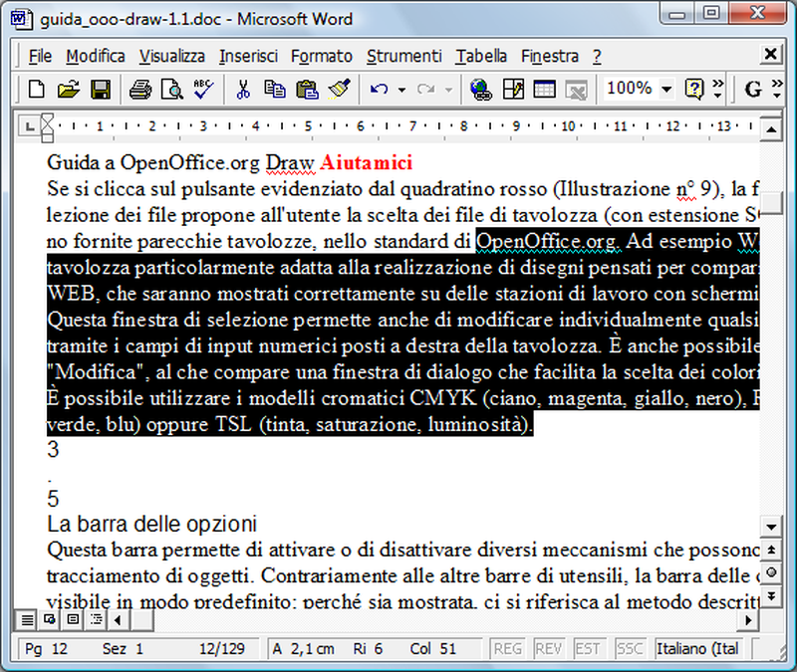797x672 pixels.
Task: Click the tab stop selector on ruler
Action: pos(30,126)
